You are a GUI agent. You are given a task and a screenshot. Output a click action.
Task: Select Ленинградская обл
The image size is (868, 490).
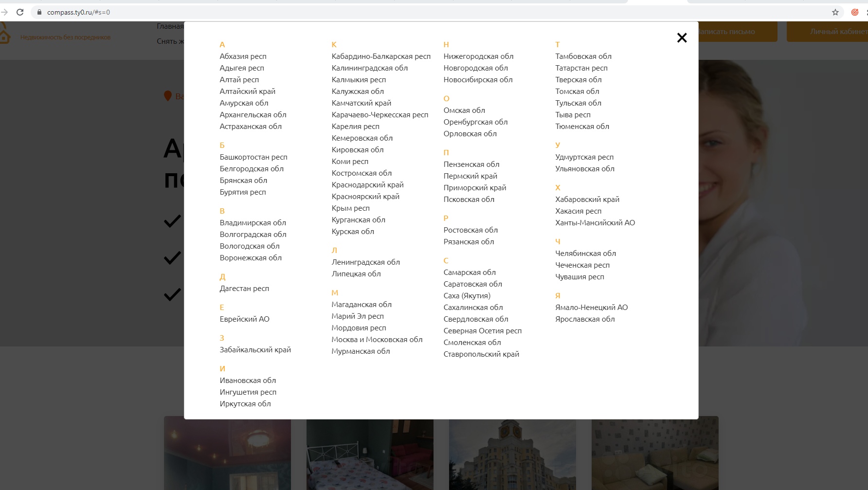pyautogui.click(x=365, y=262)
